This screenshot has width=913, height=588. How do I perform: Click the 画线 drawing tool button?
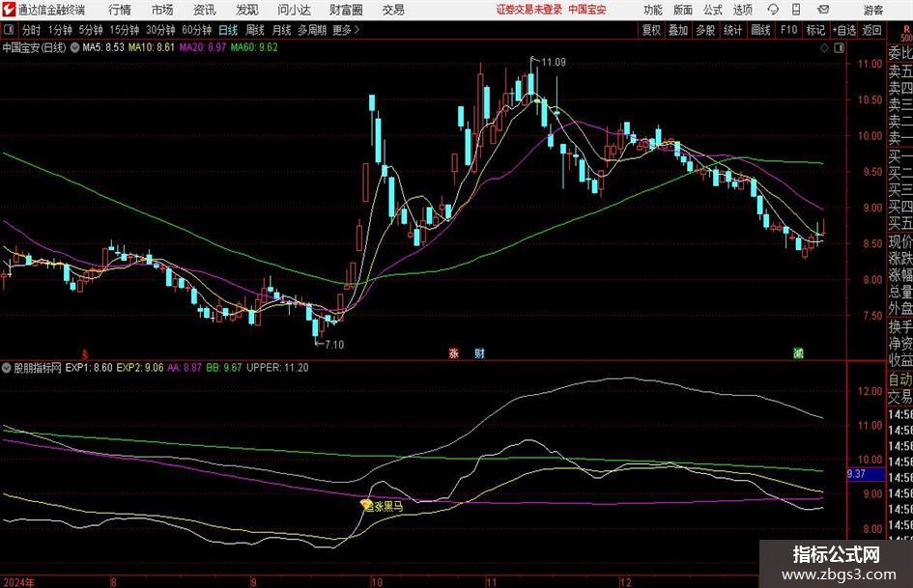pyautogui.click(x=760, y=30)
